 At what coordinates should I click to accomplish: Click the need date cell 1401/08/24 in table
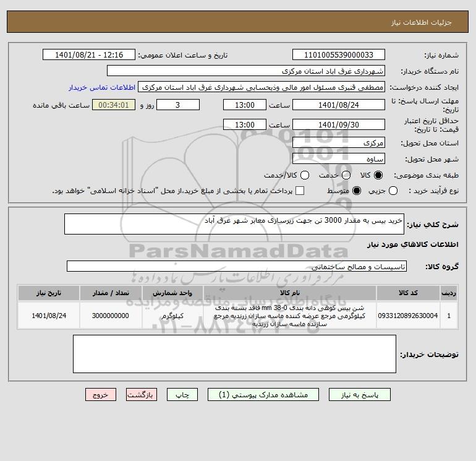(x=49, y=316)
